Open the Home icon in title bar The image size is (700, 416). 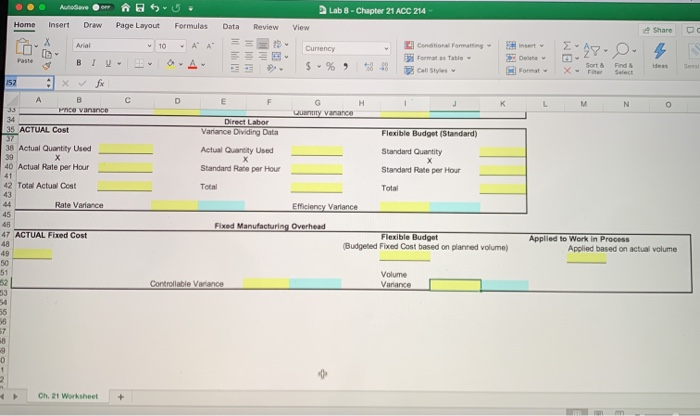click(126, 8)
